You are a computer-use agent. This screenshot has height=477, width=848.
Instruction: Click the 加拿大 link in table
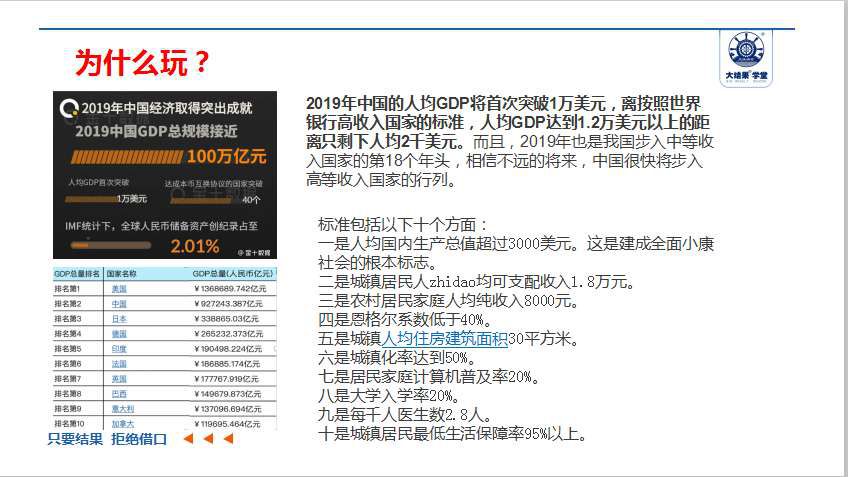(122, 424)
